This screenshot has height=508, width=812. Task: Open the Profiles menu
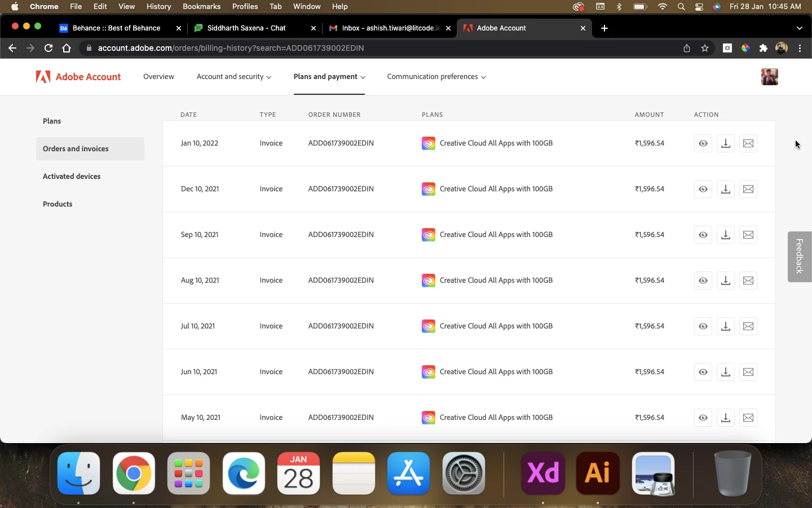[245, 7]
